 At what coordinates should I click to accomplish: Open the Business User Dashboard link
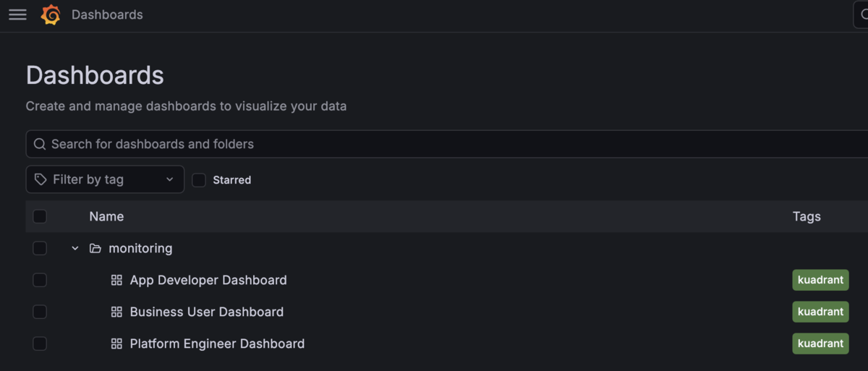pos(207,312)
